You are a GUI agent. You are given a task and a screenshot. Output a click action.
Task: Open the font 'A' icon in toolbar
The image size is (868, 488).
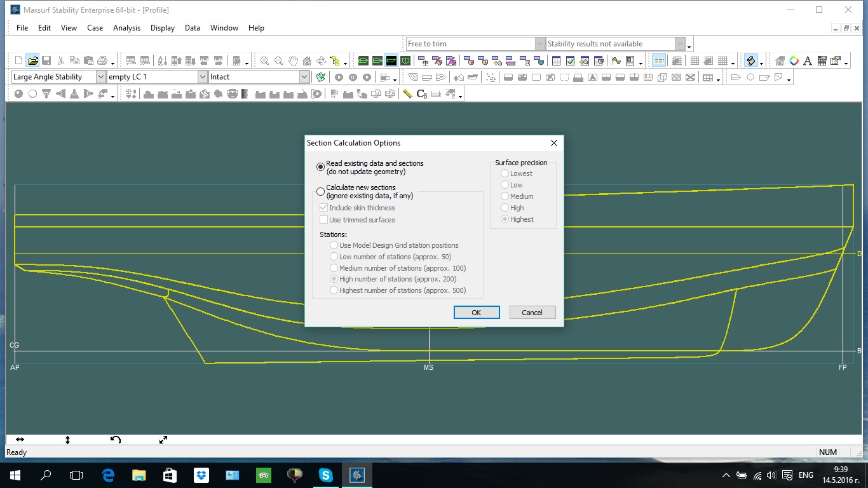pos(808,61)
